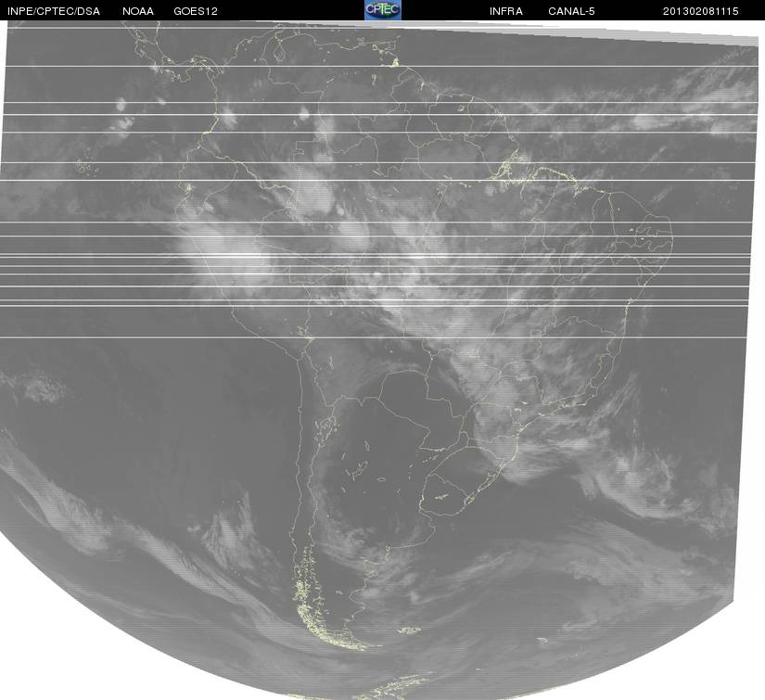The width and height of the screenshot is (765, 700).
Task: Click the INPE/CPTEC/DSA header label
Action: [x=54, y=11]
